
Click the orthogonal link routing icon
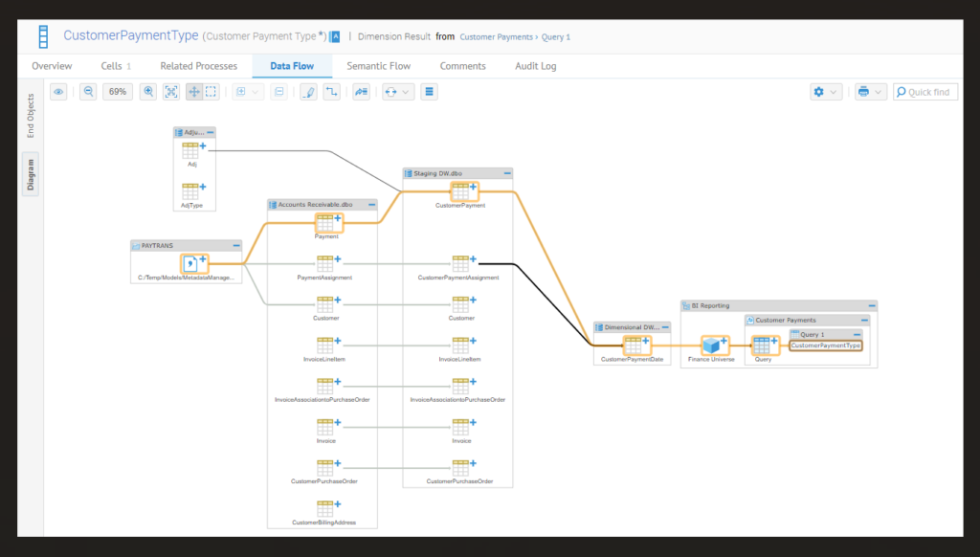(x=333, y=91)
